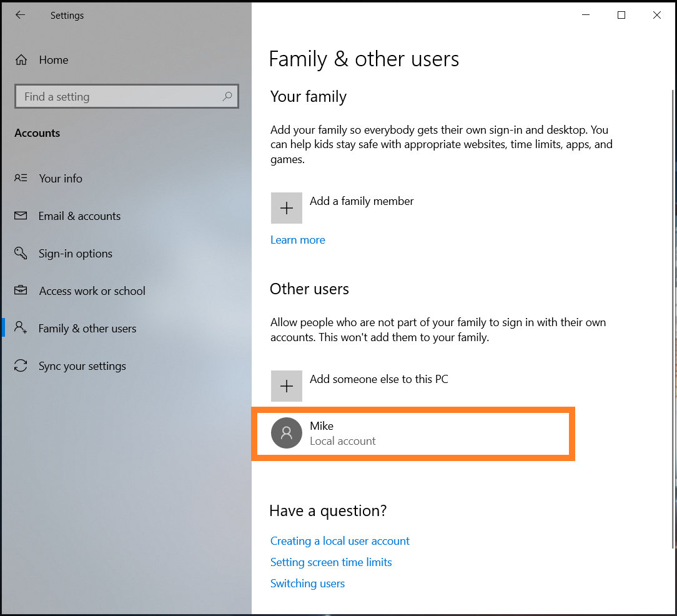Select the Access work or school briefcase icon
This screenshot has width=677, height=616.
click(21, 291)
